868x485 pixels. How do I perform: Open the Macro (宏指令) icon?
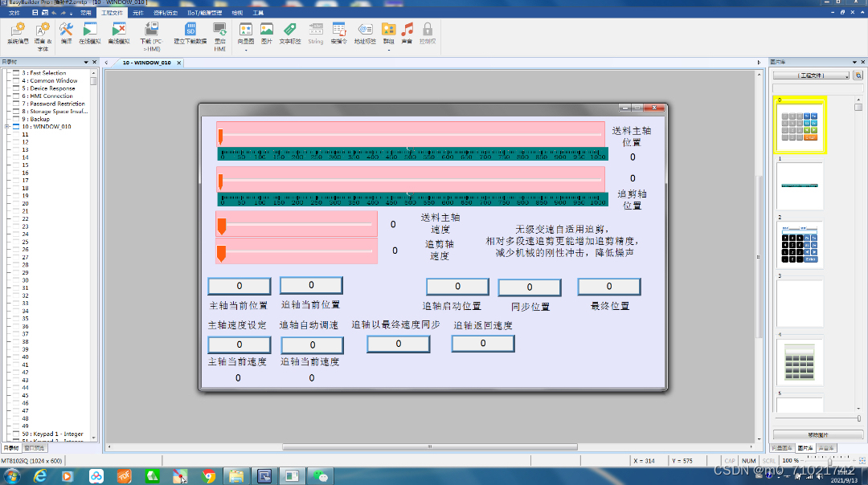point(339,33)
